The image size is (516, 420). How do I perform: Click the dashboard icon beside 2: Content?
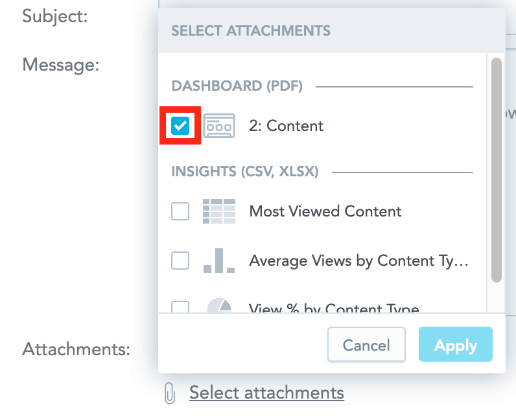point(218,126)
